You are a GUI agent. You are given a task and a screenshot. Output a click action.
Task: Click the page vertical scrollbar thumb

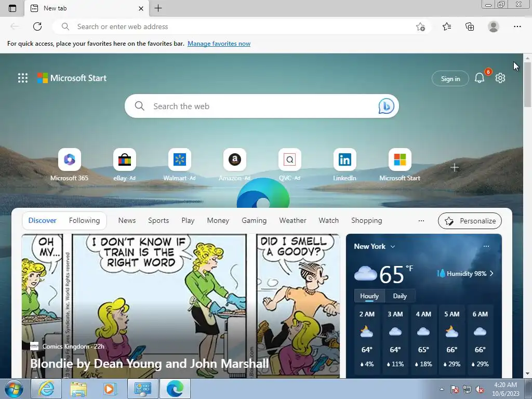tap(527, 85)
